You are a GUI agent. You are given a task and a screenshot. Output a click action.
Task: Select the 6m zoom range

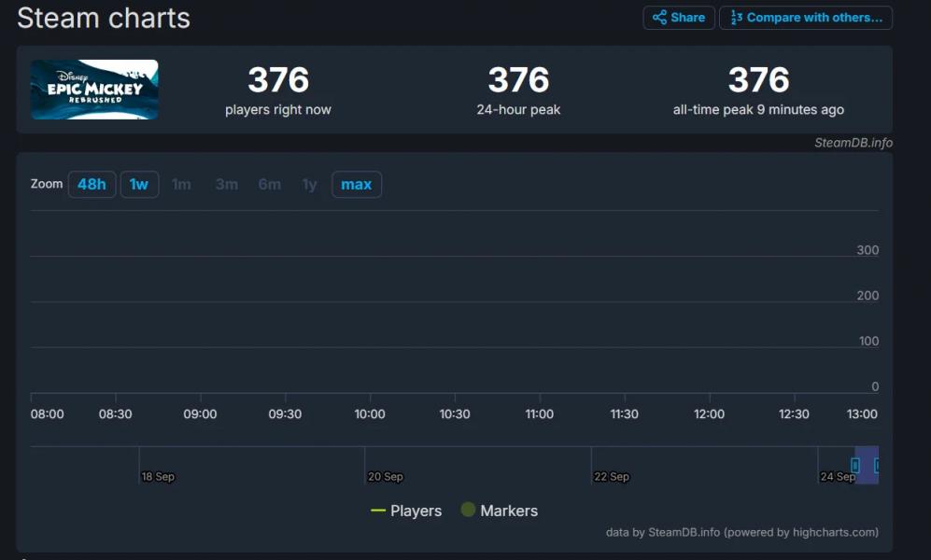point(270,185)
